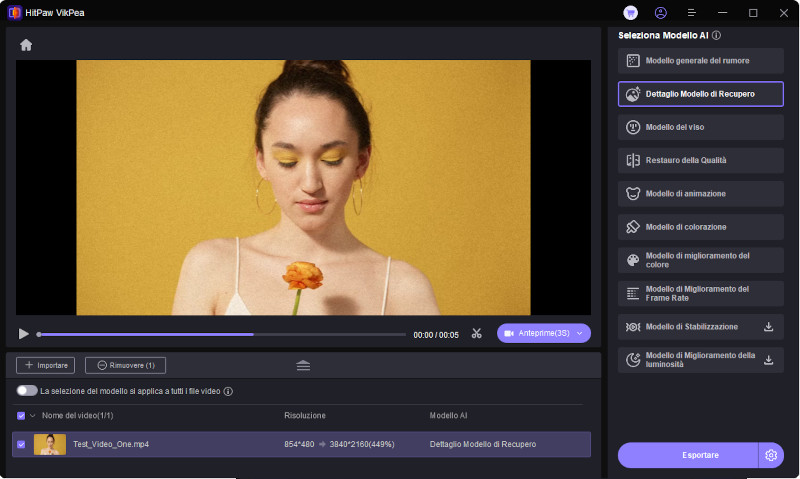The width and height of the screenshot is (800, 479).
Task: Click the scissors cut tool icon
Action: click(x=477, y=333)
